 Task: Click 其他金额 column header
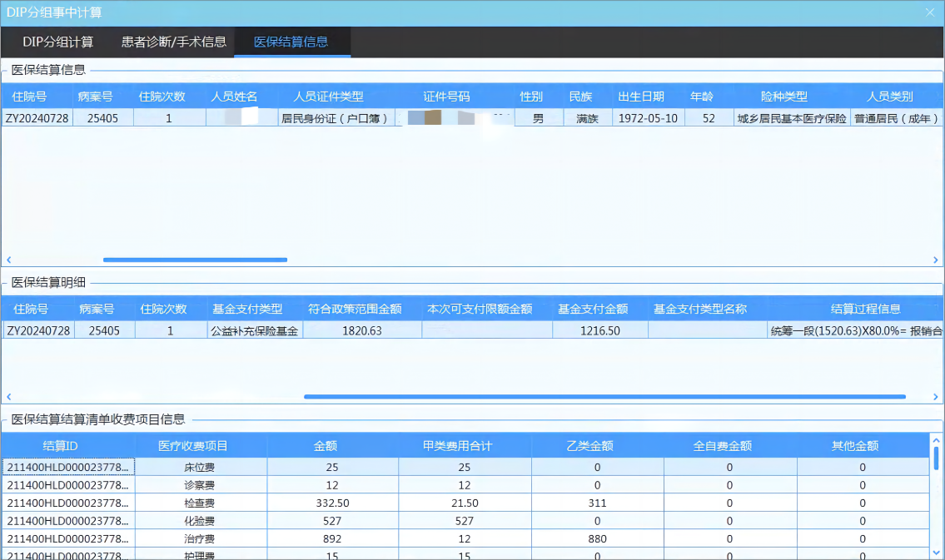855,446
